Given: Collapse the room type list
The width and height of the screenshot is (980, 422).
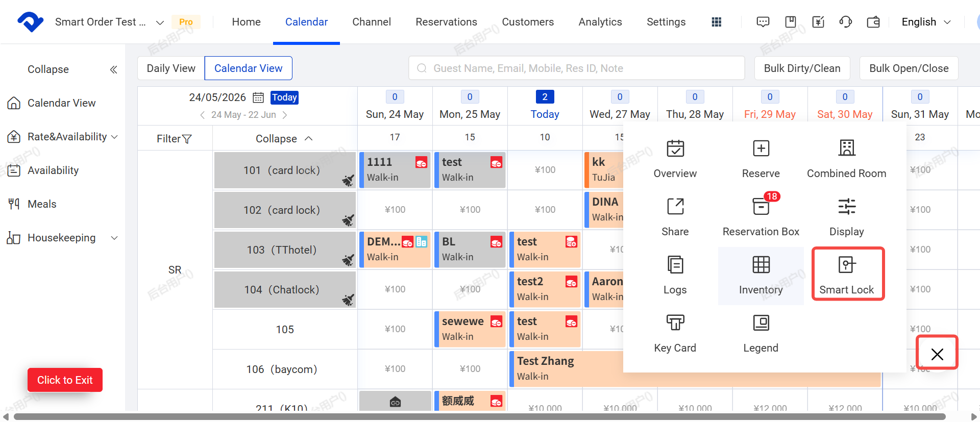Looking at the screenshot, I should pyautogui.click(x=284, y=139).
